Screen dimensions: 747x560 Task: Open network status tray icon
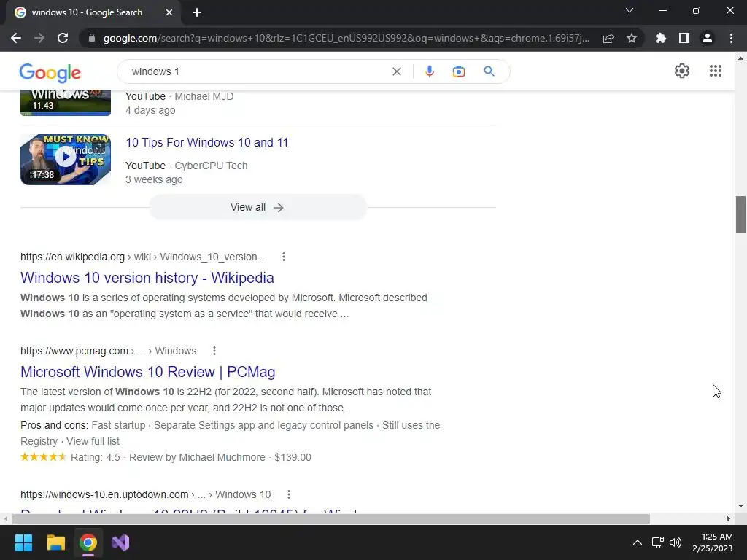658,542
